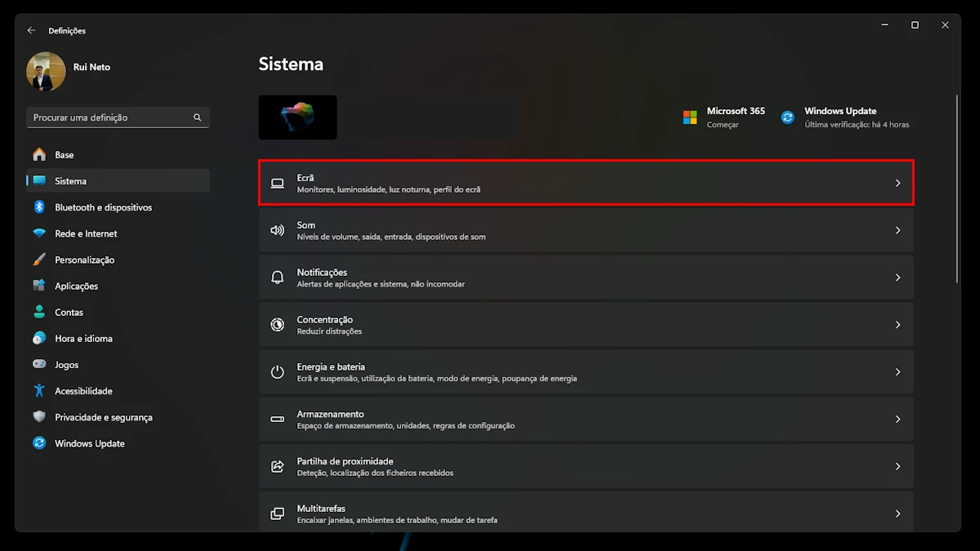Click the Rede e Internet wifi icon
The image size is (980, 551).
39,233
